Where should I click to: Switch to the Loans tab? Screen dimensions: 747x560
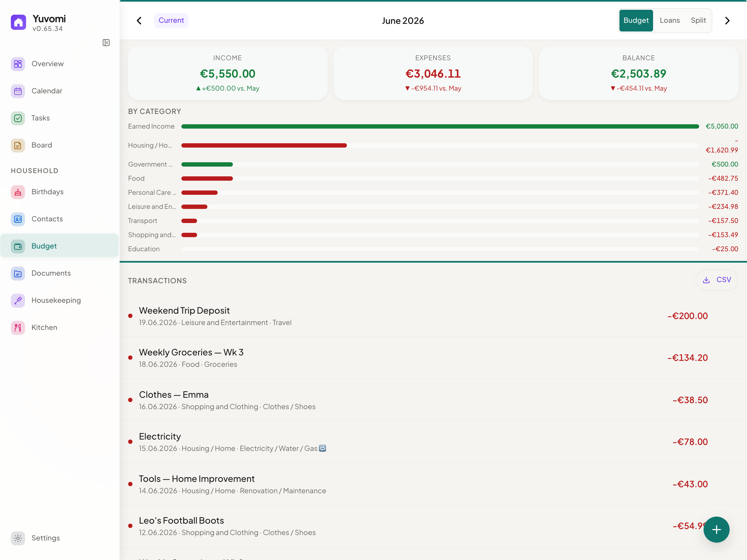(x=669, y=21)
